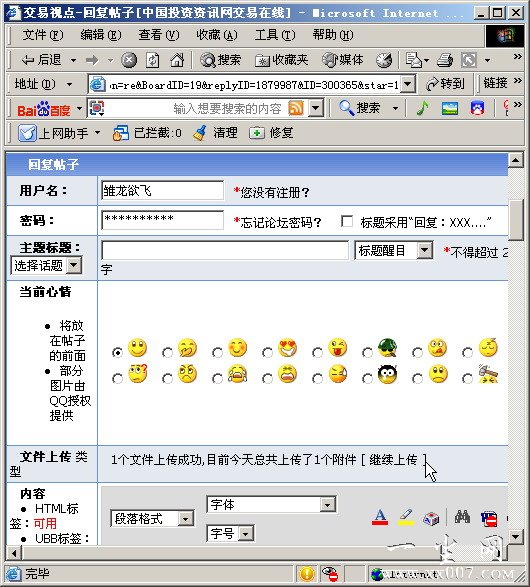
Task: Go to the Home page icon
Action: [x=177, y=60]
